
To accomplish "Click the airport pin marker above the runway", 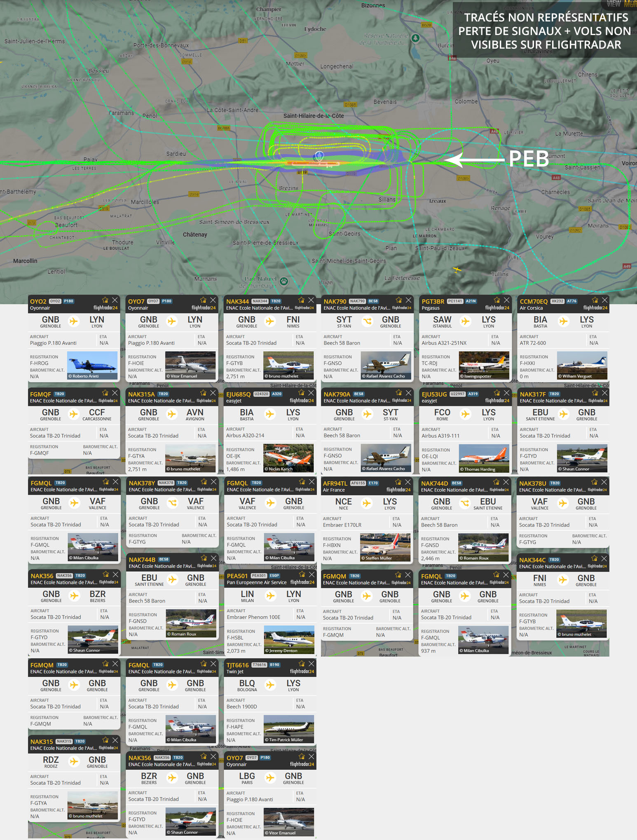I will point(319,155).
